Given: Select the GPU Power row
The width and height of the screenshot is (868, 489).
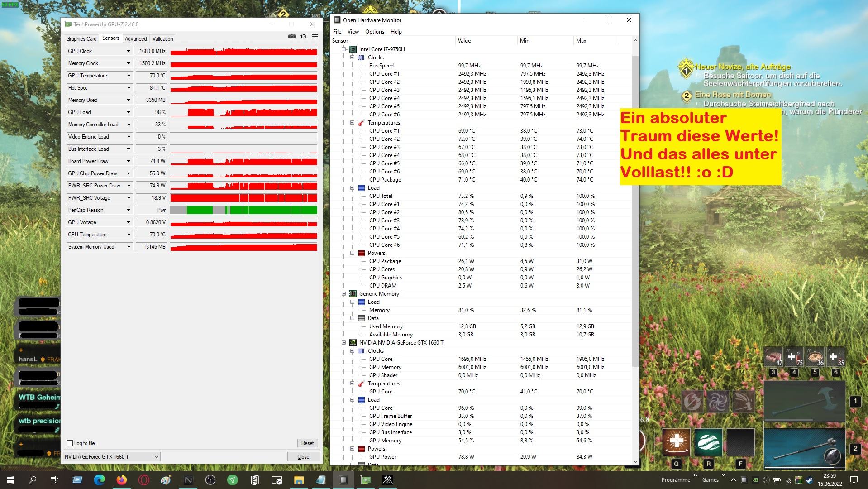Looking at the screenshot, I should click(x=481, y=457).
